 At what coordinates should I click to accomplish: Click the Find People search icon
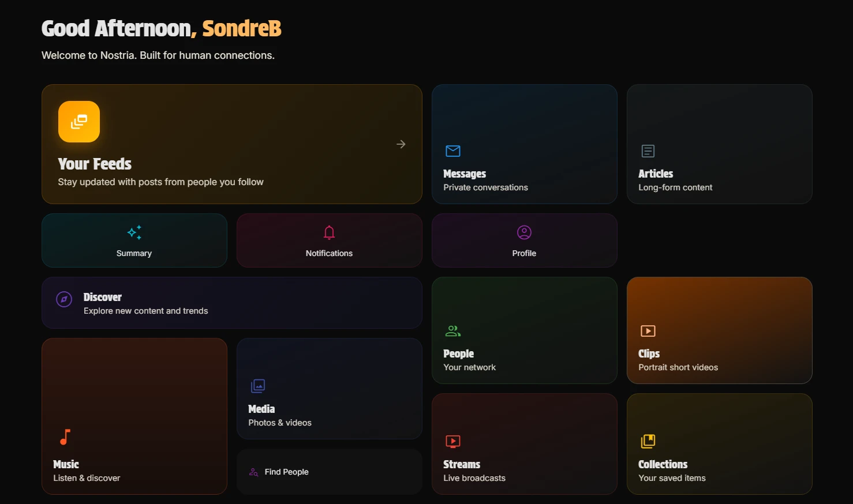click(x=253, y=472)
